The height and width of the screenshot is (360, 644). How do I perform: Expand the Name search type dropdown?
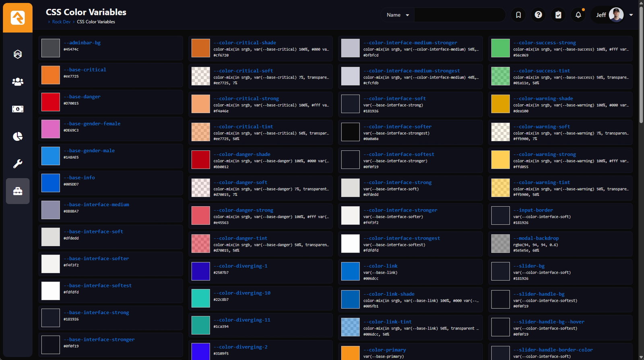[x=398, y=15]
